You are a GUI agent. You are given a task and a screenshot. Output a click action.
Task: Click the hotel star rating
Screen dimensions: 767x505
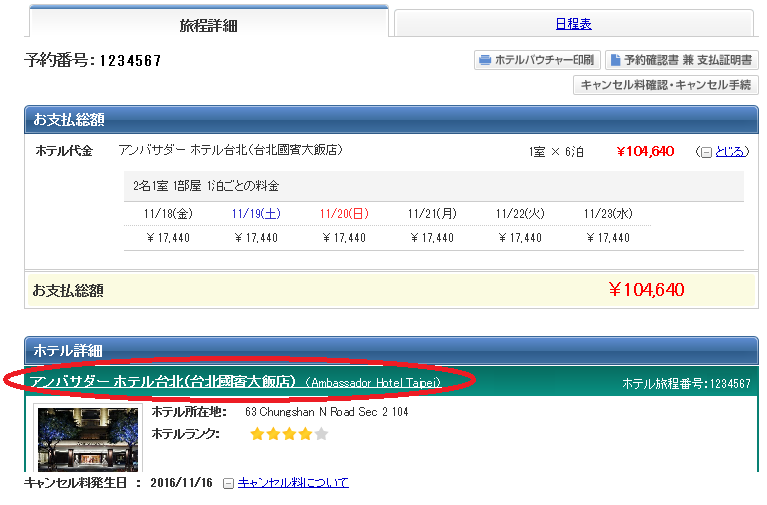[289, 434]
